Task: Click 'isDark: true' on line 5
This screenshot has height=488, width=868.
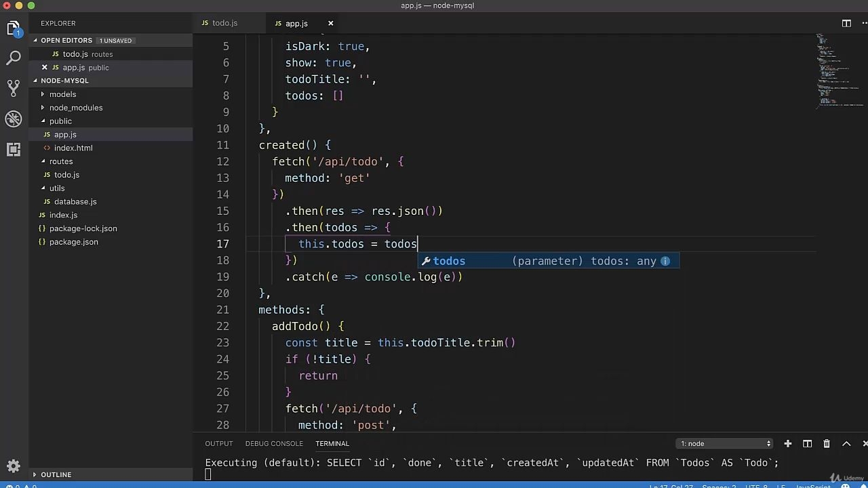Action: [325, 46]
